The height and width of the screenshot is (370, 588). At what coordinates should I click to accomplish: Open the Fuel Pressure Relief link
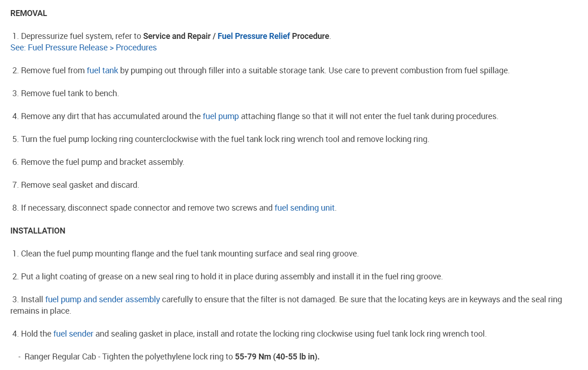pos(254,36)
